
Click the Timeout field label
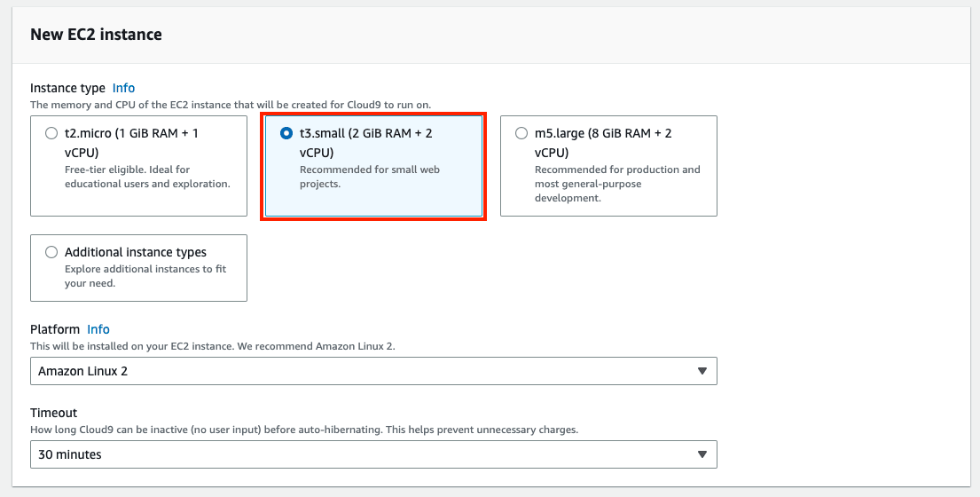pos(53,413)
